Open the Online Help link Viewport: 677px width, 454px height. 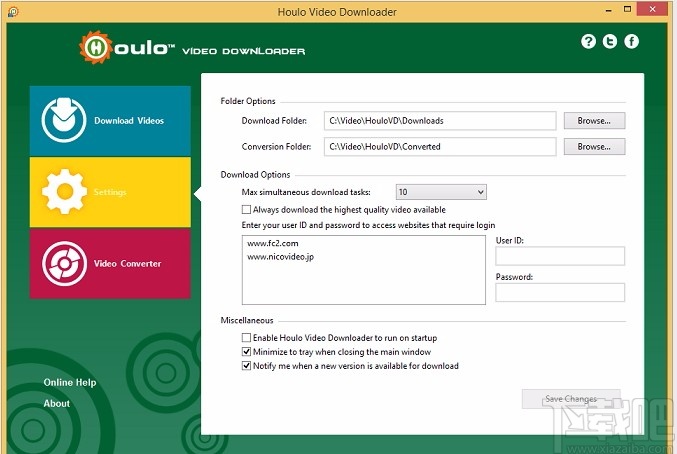click(x=70, y=382)
